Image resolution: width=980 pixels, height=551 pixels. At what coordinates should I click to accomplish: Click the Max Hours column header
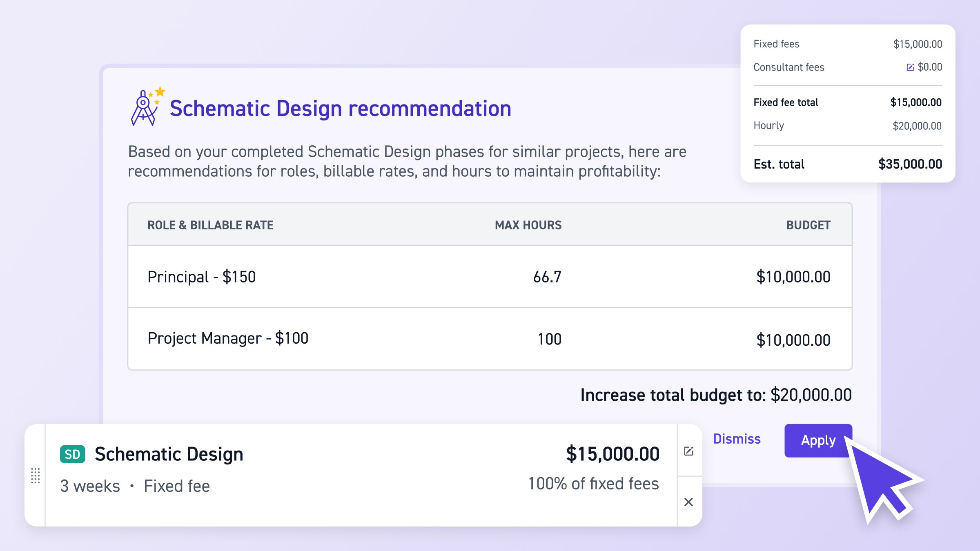[528, 224]
